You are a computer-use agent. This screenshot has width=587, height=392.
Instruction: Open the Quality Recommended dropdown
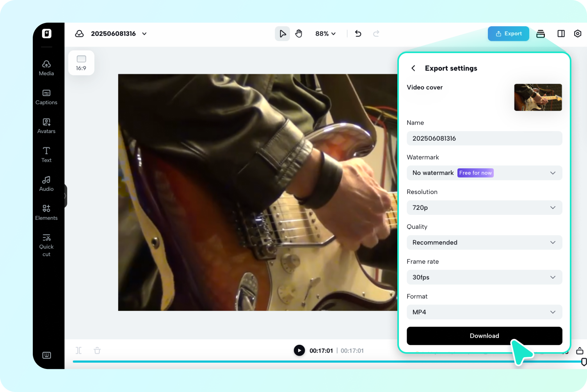coord(484,242)
